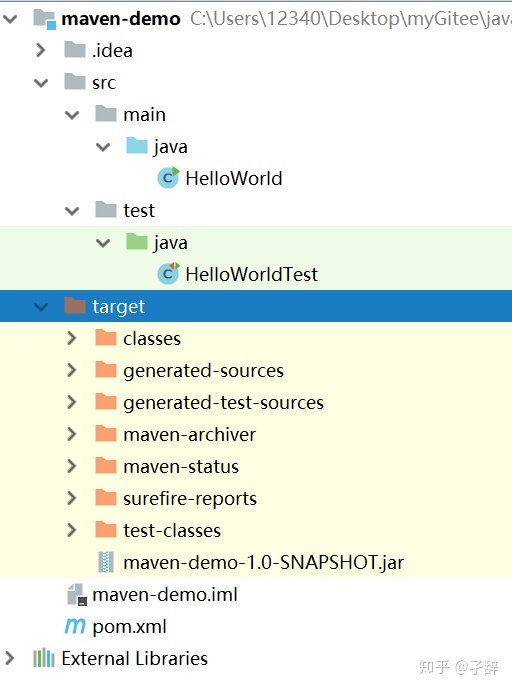
Task: Click the test-classes folder icon
Action: (106, 529)
